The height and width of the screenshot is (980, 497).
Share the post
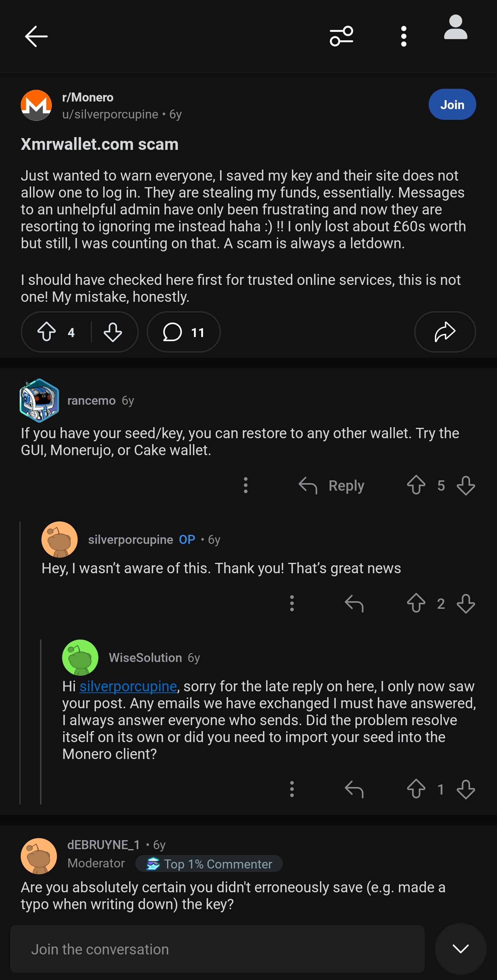(445, 332)
